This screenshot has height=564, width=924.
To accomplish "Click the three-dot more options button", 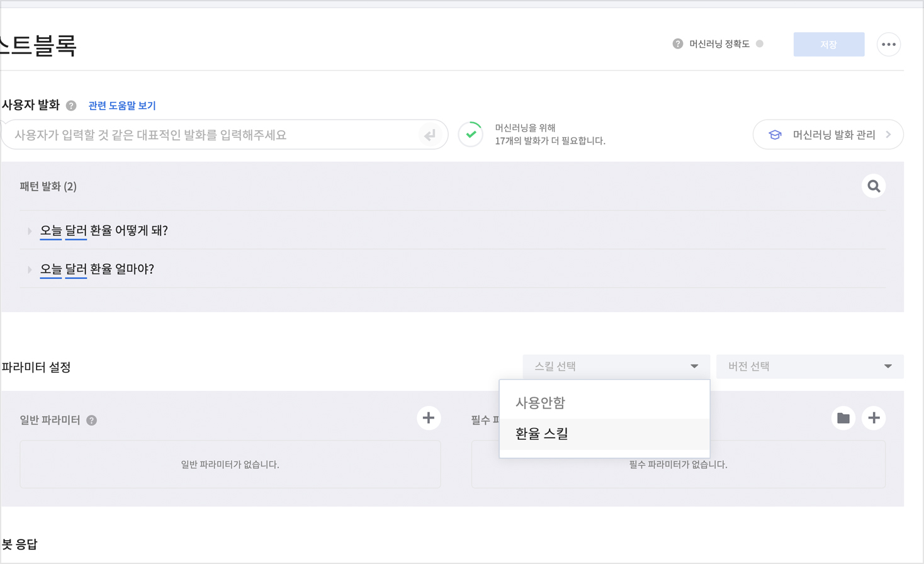I will tap(888, 45).
